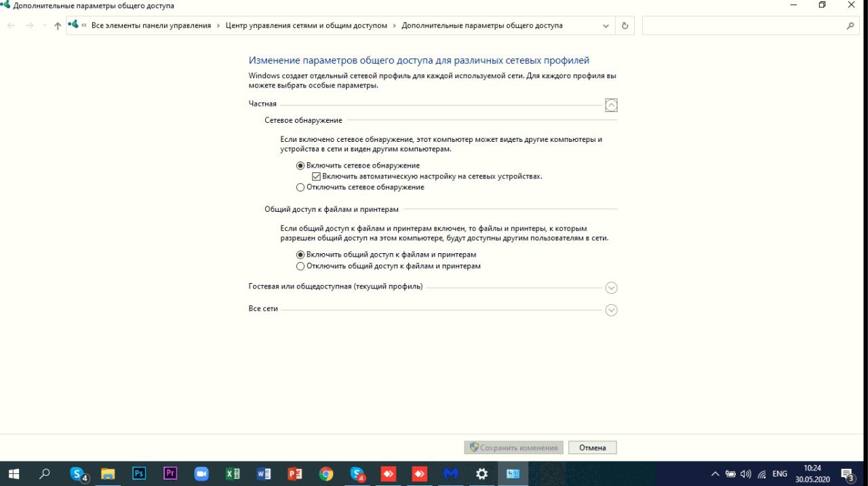
Task: Click Общий доступ к файлам и принтерам heading
Action: pos(332,209)
